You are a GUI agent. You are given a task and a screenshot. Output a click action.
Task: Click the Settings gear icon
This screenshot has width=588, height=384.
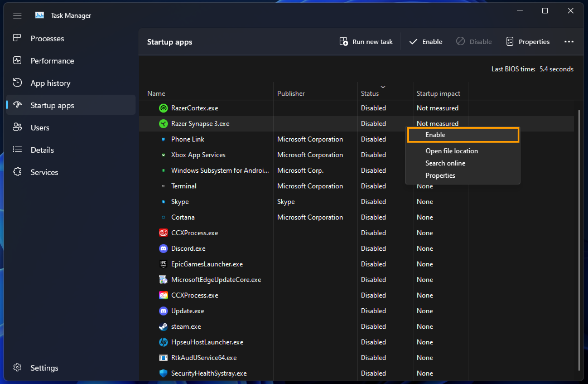pyautogui.click(x=17, y=367)
